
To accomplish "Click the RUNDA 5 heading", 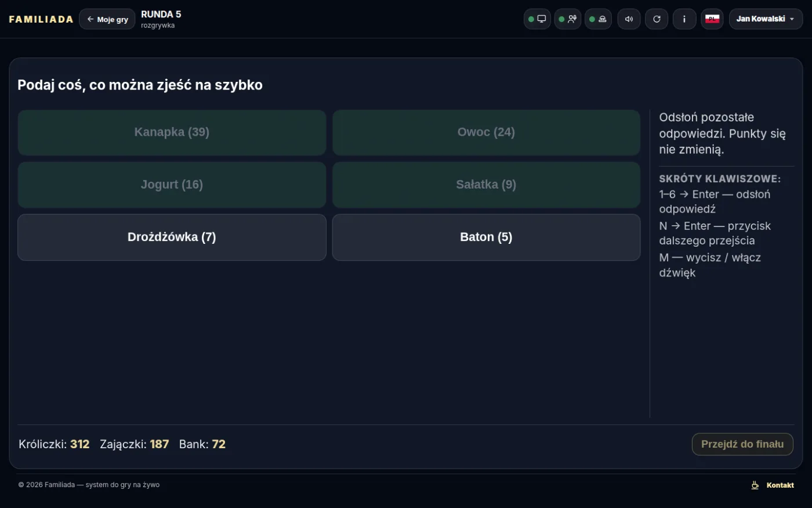I will point(161,15).
